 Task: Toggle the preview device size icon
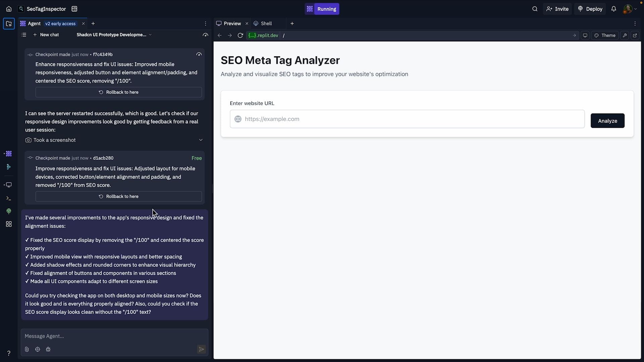[x=585, y=36]
